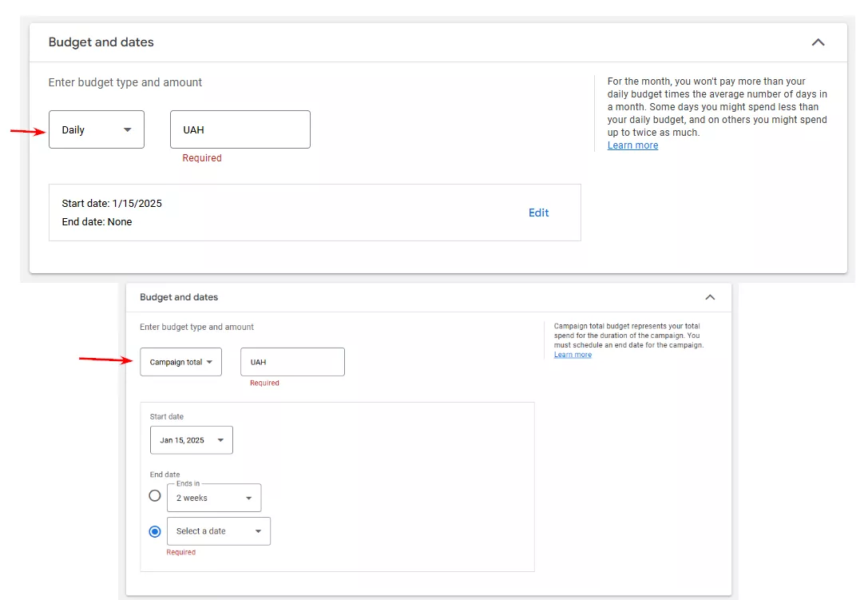The height and width of the screenshot is (600, 868).
Task: Focus the UAH amount field next to Campaign total
Action: 292,362
